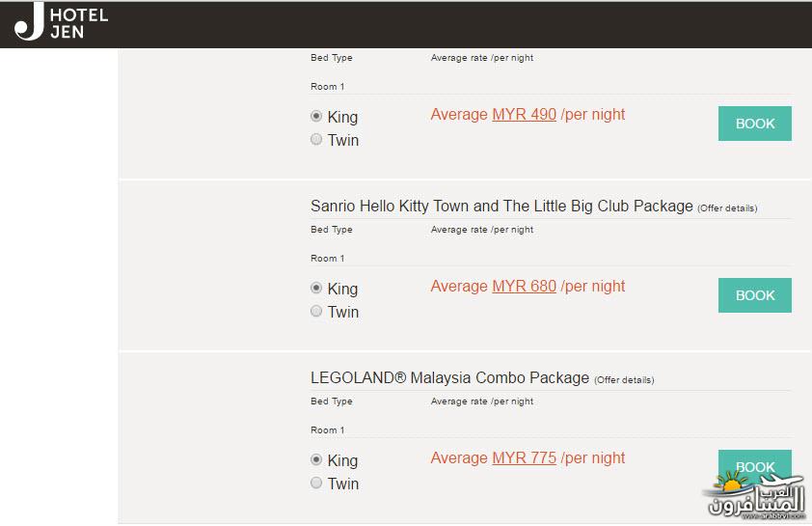Click the Arab travelers watermark logo
Viewport: 812px width, 526px height.
tap(756, 494)
